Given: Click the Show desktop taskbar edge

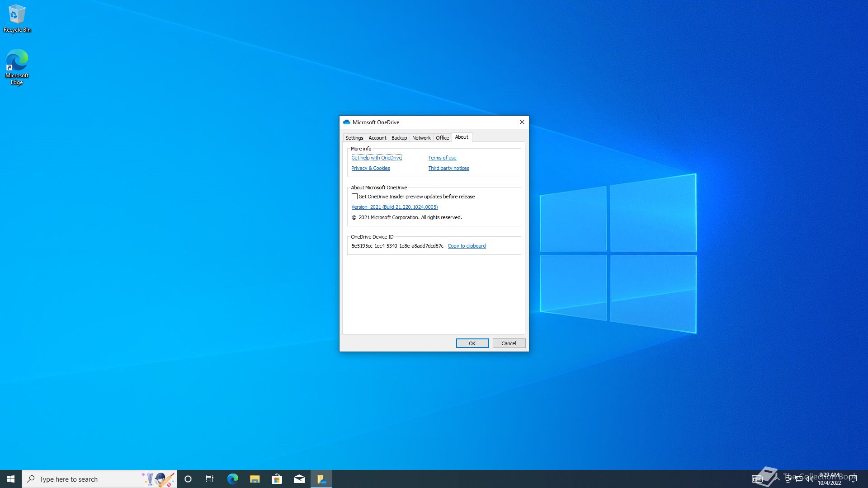Looking at the screenshot, I should (x=866, y=479).
